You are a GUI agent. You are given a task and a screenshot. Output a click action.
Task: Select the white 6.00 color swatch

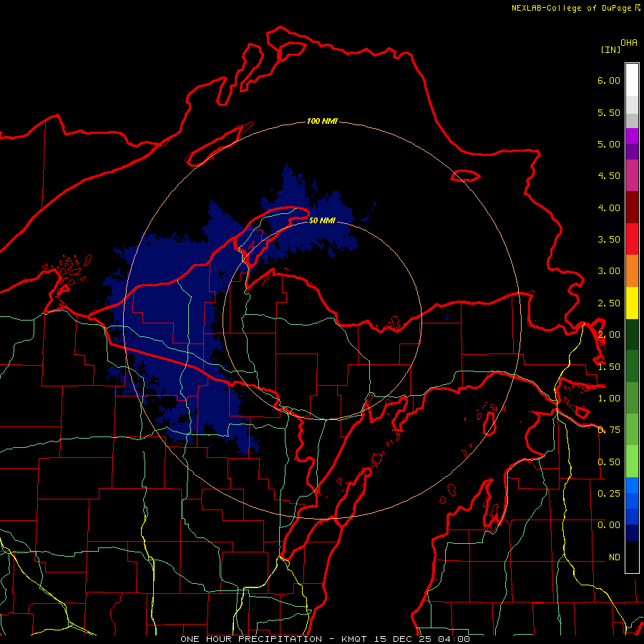[x=632, y=79]
